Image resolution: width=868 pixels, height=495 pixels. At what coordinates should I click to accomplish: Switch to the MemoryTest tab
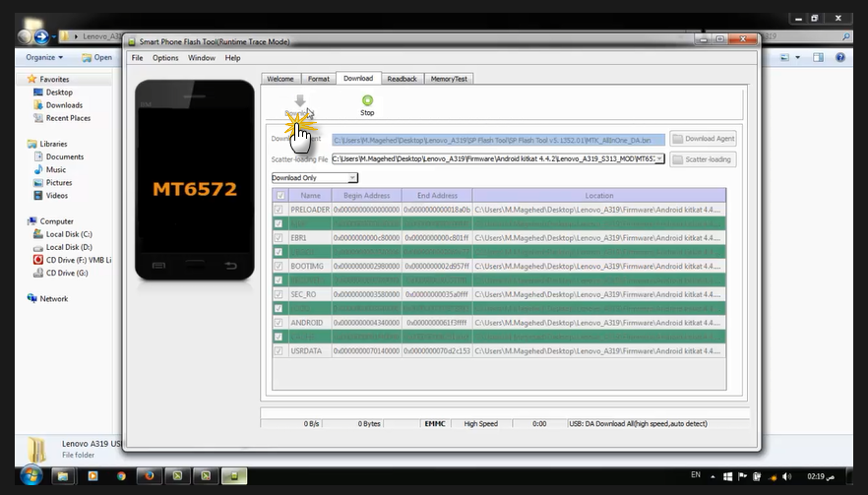pos(449,79)
